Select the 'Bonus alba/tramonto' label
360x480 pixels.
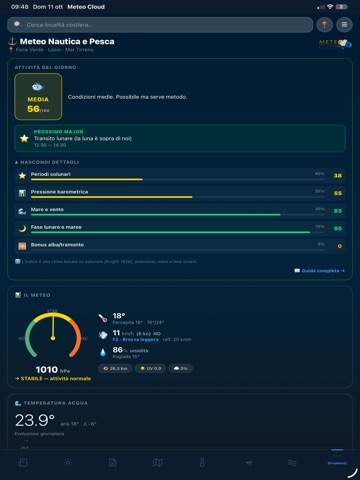(57, 245)
